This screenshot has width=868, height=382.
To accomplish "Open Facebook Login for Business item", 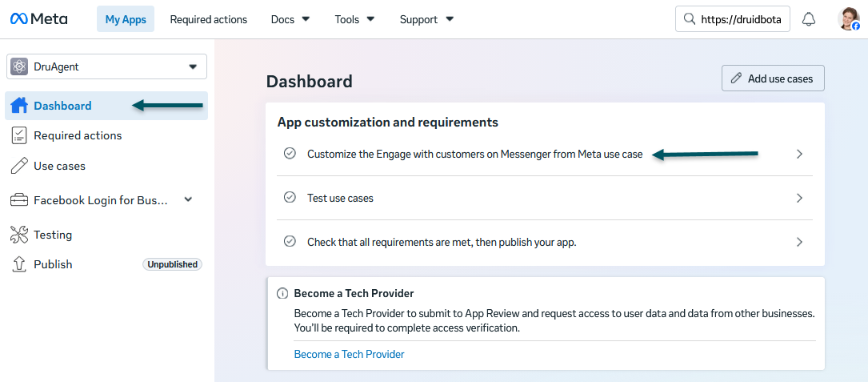I will [100, 200].
